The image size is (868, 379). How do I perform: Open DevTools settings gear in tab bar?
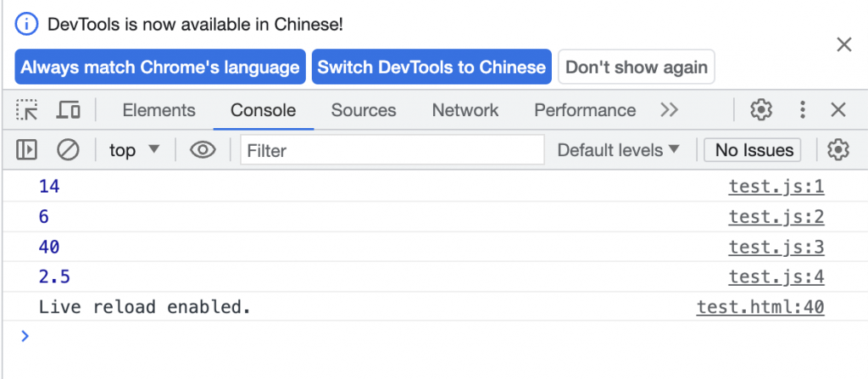point(761,110)
